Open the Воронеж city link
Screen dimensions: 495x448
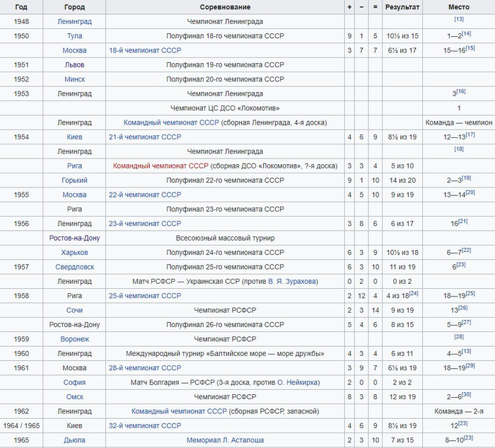74,339
